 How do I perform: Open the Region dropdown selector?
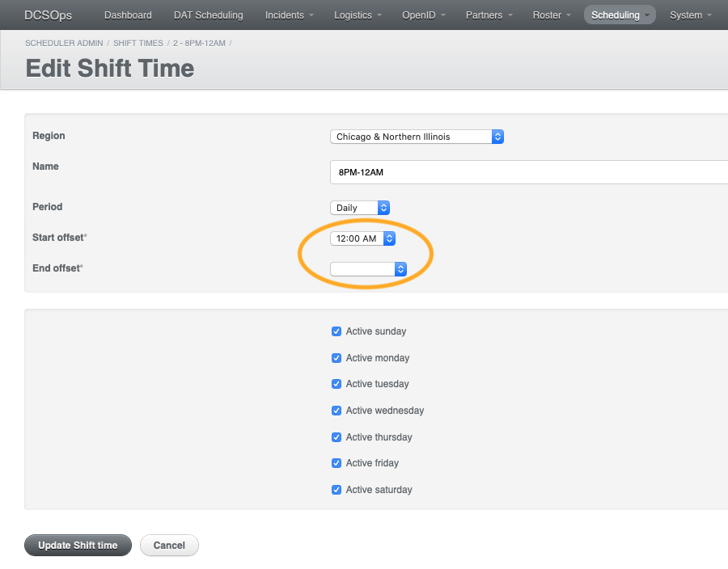[417, 137]
